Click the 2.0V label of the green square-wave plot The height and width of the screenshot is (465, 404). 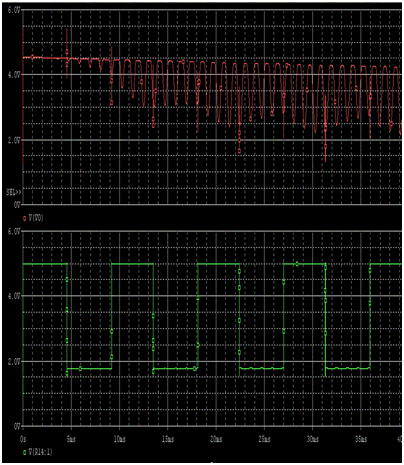(x=14, y=362)
